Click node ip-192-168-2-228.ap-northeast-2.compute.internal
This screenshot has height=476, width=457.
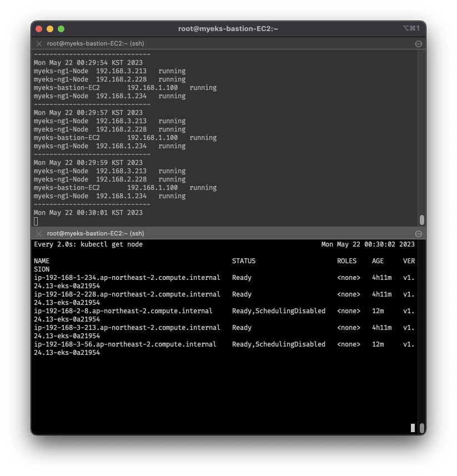tap(127, 294)
